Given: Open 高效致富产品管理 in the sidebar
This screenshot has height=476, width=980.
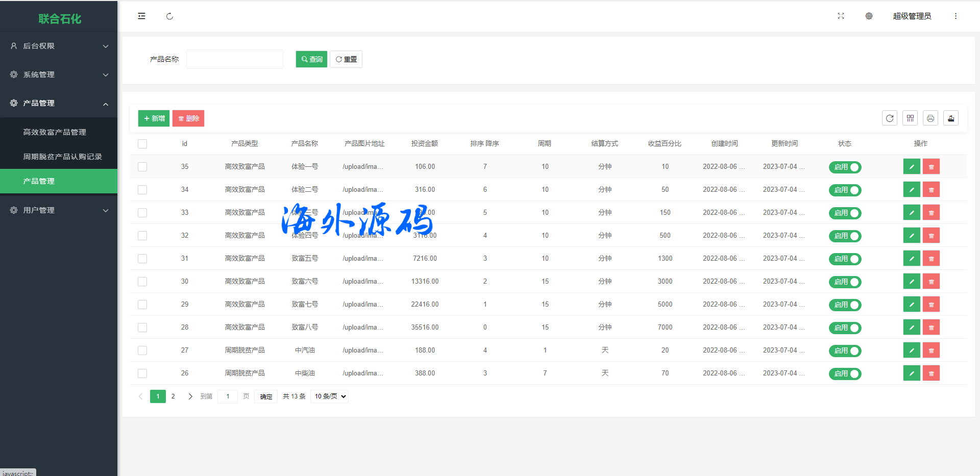Looking at the screenshot, I should pyautogui.click(x=55, y=132).
